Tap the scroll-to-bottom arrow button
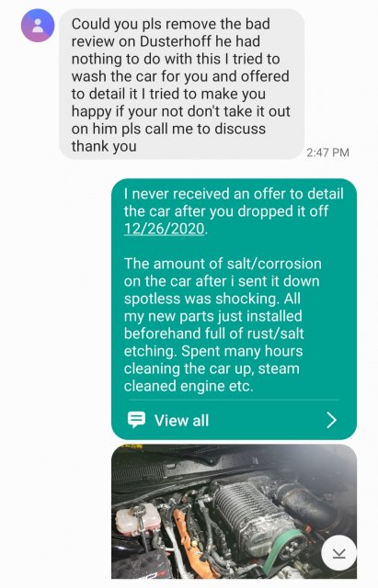Screen dimensions: 378x588 click(x=338, y=553)
